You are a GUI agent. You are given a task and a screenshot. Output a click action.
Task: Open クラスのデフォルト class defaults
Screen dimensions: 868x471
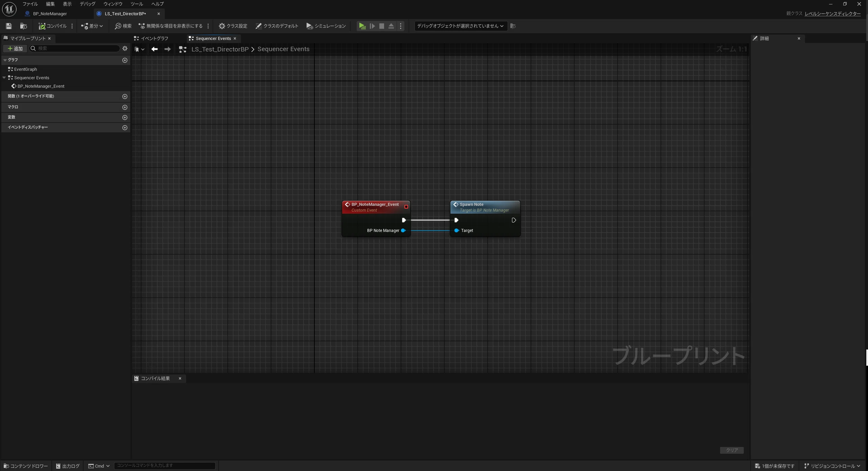click(277, 26)
